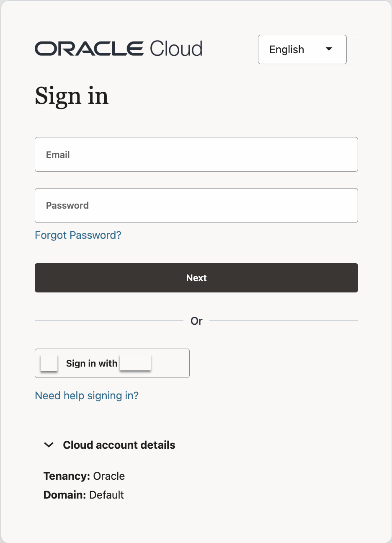Click the Password input field
Viewport: 392px width, 543px height.
tap(196, 205)
